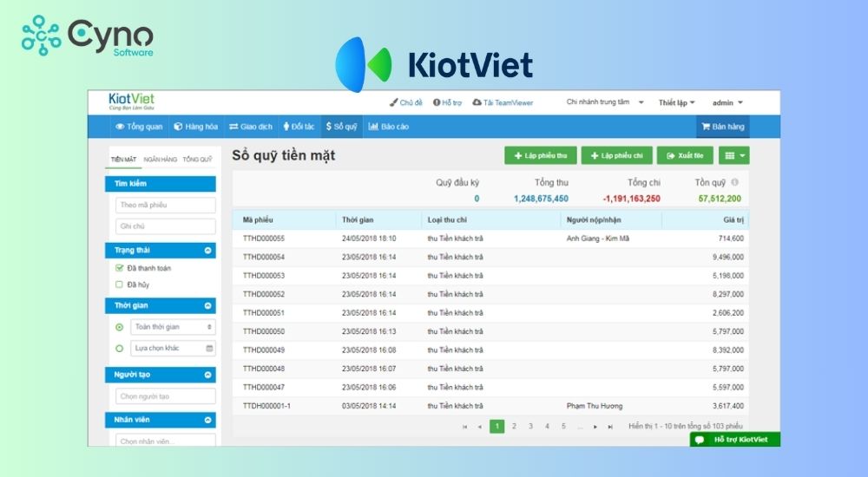Open voucher TTHD000055
This screenshot has height=477, width=868.
tap(264, 238)
